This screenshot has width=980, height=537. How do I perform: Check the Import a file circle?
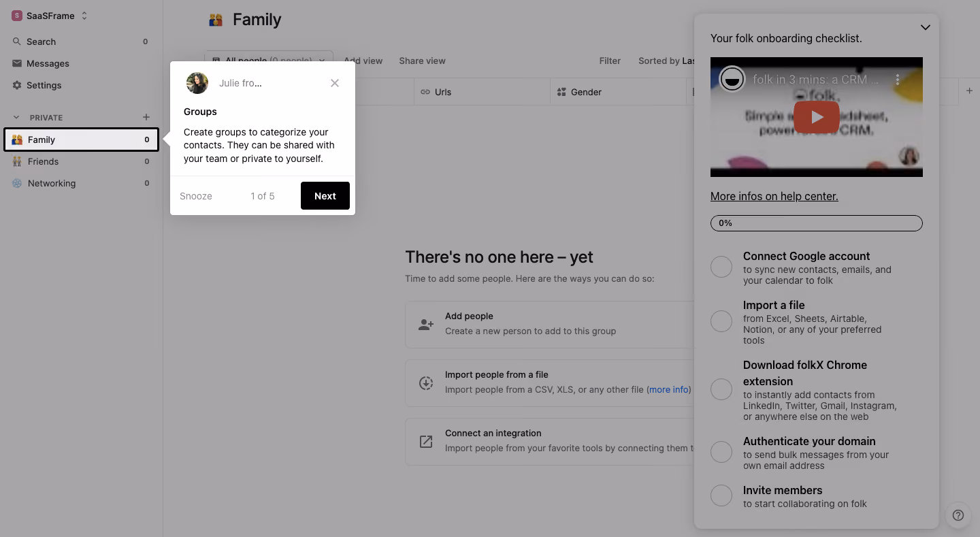tap(721, 321)
